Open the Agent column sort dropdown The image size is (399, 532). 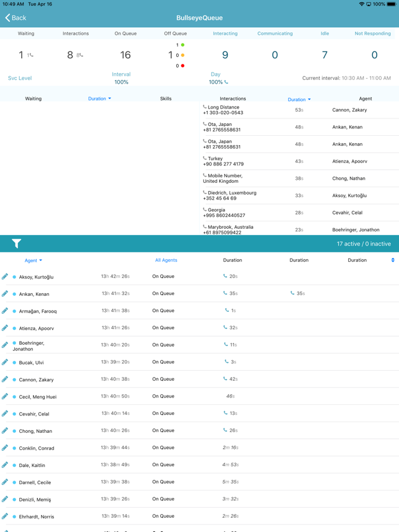click(x=34, y=260)
